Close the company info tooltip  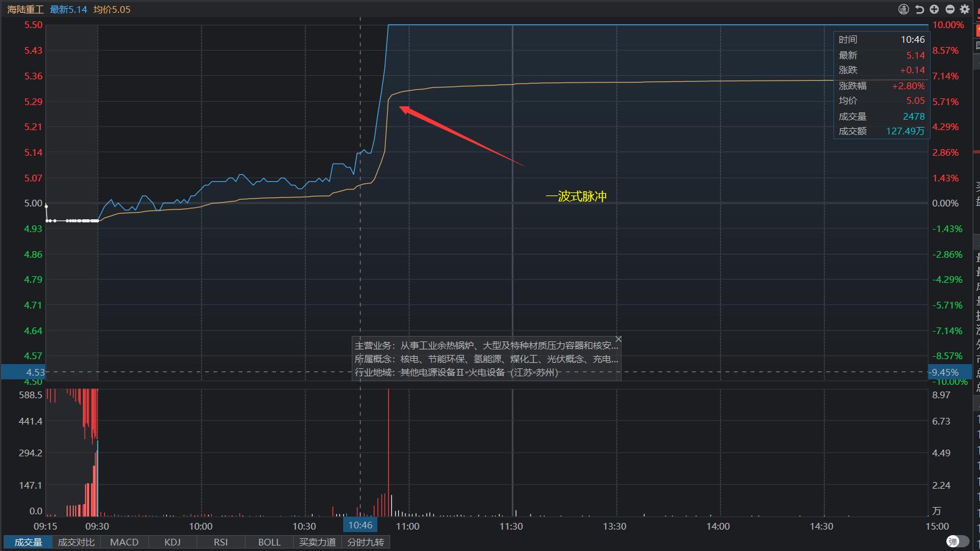[619, 339]
